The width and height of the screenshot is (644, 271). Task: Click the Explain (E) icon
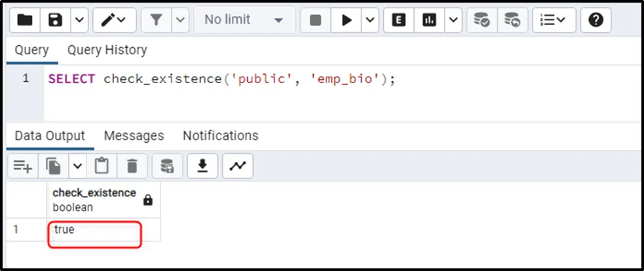[398, 20]
